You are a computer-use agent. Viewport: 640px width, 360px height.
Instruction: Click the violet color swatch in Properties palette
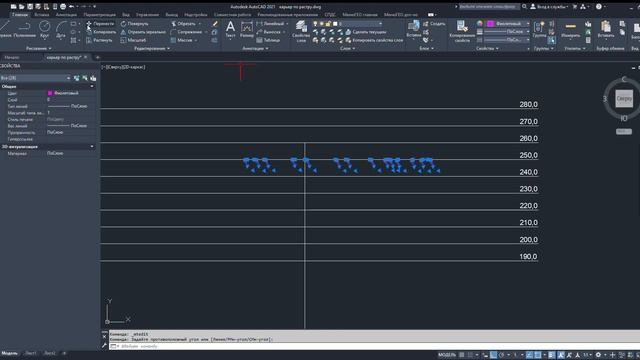pos(50,93)
